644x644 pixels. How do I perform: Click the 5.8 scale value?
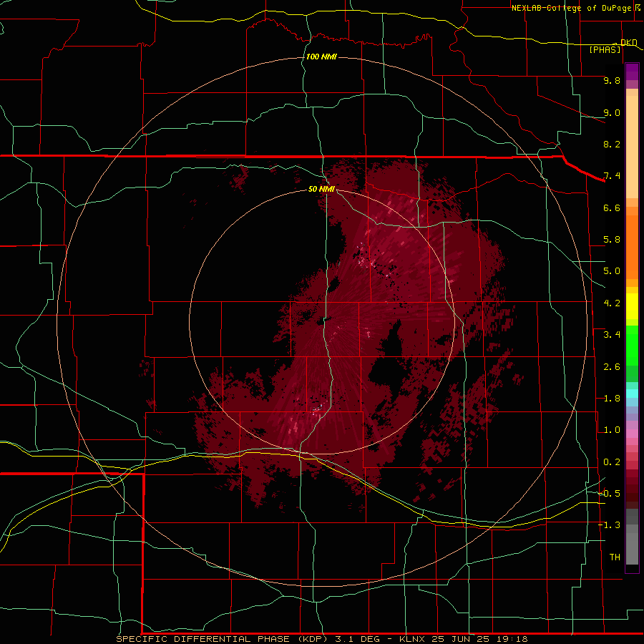pyautogui.click(x=612, y=240)
